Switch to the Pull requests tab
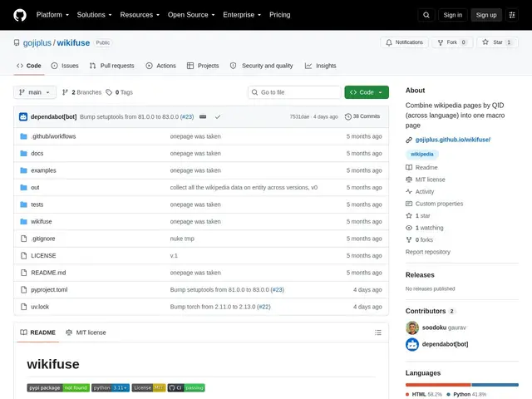 pyautogui.click(x=112, y=66)
